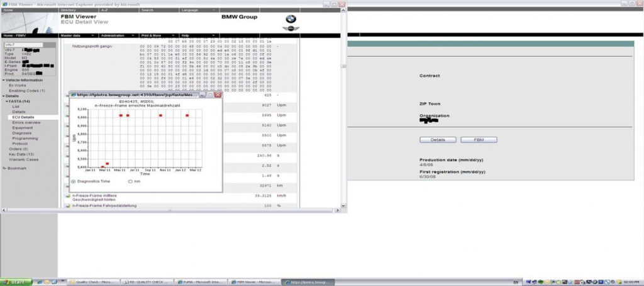
Task: Select the km radio button
Action: pyautogui.click(x=130, y=181)
